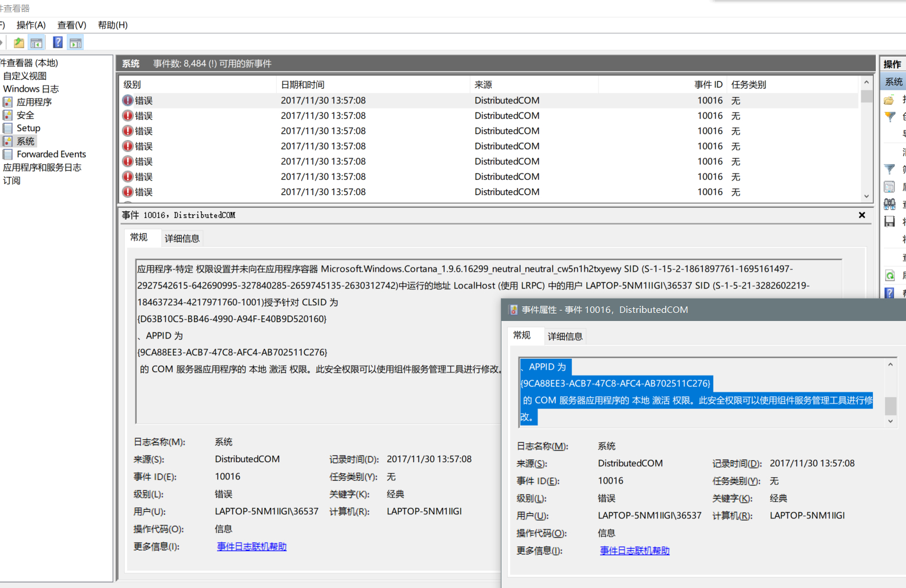Select the 常规 tab in the event properties dialog
The width and height of the screenshot is (906, 588).
522,336
